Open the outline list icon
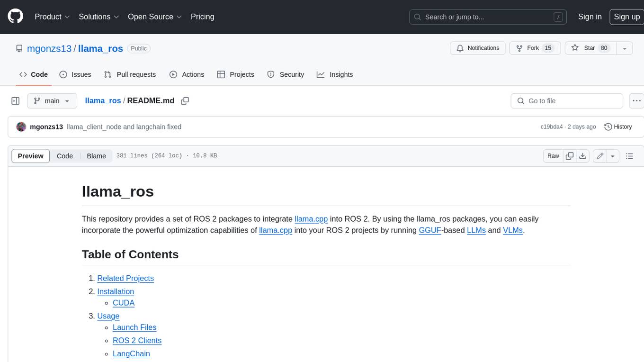Viewport: 644px width, 362px height. click(629, 156)
